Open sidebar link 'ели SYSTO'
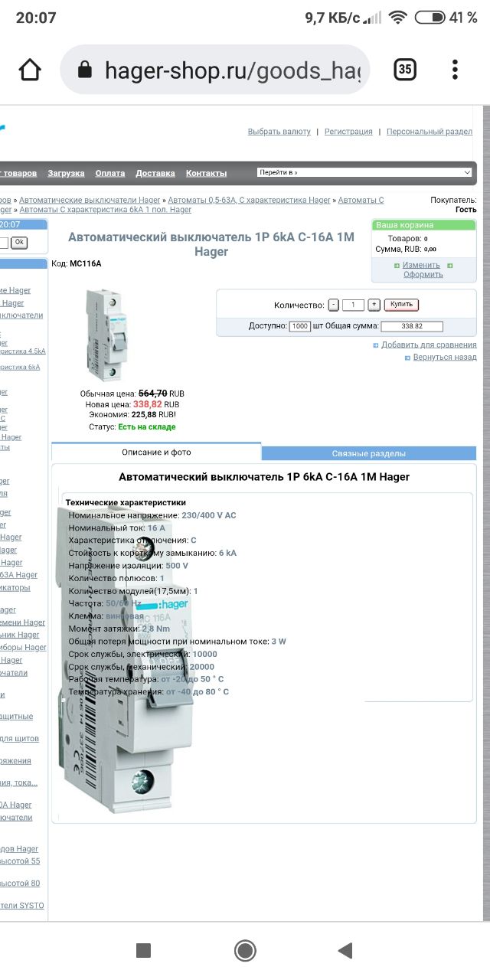The image size is (490, 980). click(x=21, y=905)
